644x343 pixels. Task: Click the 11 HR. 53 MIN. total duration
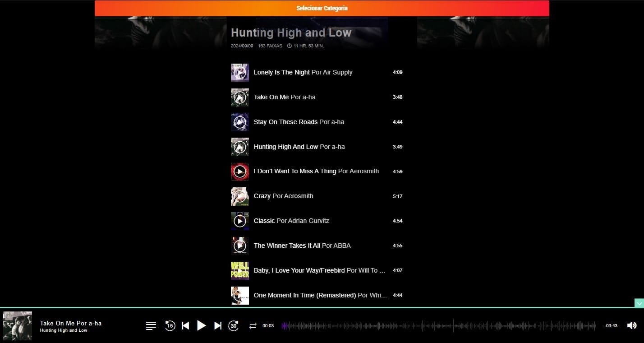(306, 46)
